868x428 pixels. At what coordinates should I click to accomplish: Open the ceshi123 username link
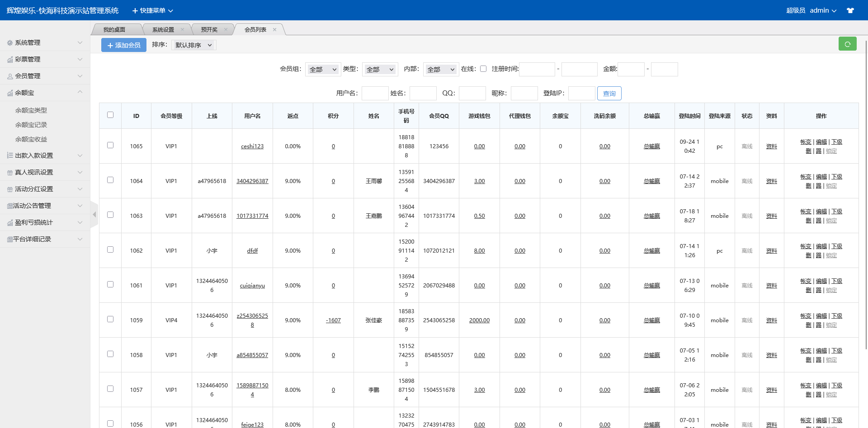click(252, 146)
